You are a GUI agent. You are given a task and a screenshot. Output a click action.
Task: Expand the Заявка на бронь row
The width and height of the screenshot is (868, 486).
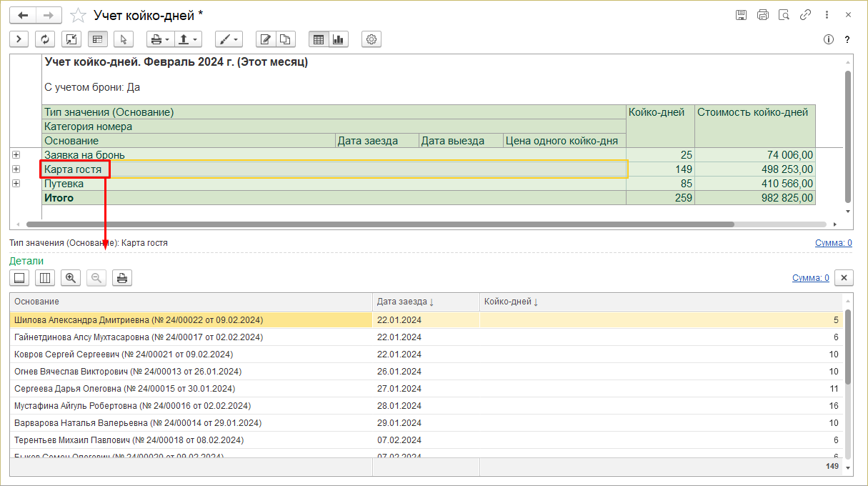click(x=16, y=155)
